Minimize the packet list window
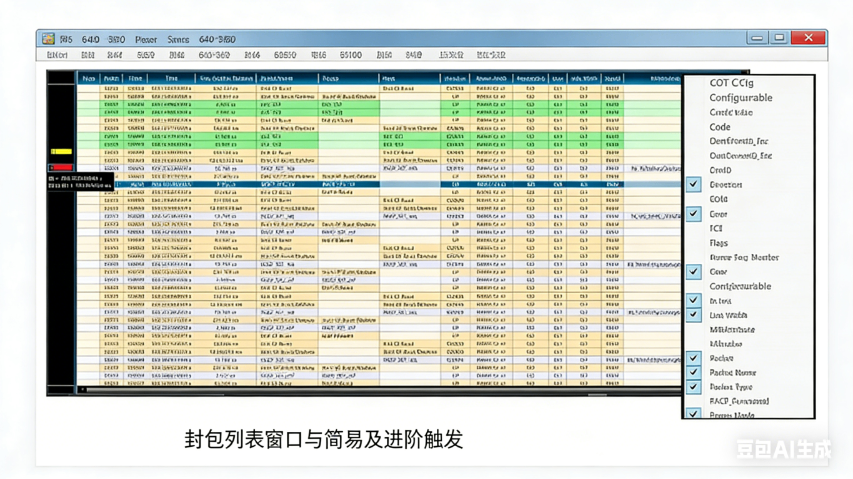 757,38
